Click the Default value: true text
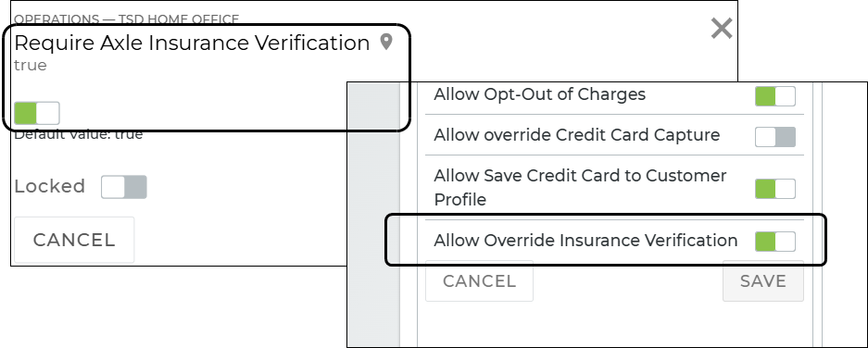 coord(78,134)
